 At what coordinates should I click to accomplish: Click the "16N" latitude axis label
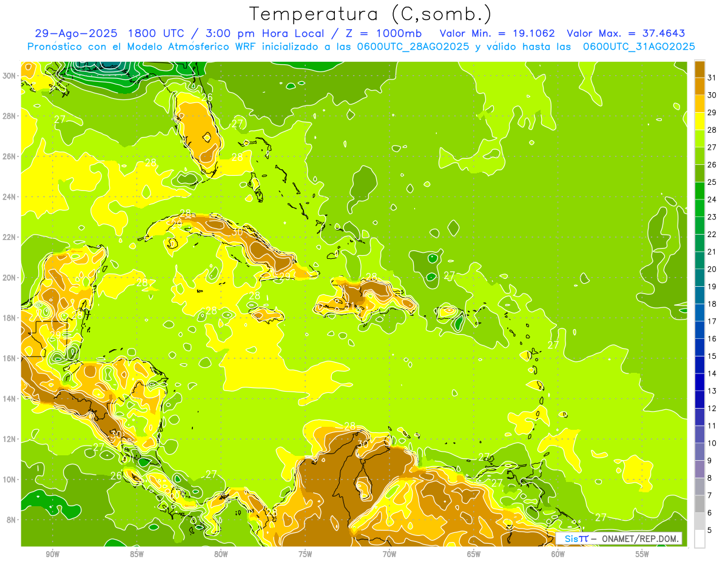pyautogui.click(x=10, y=358)
